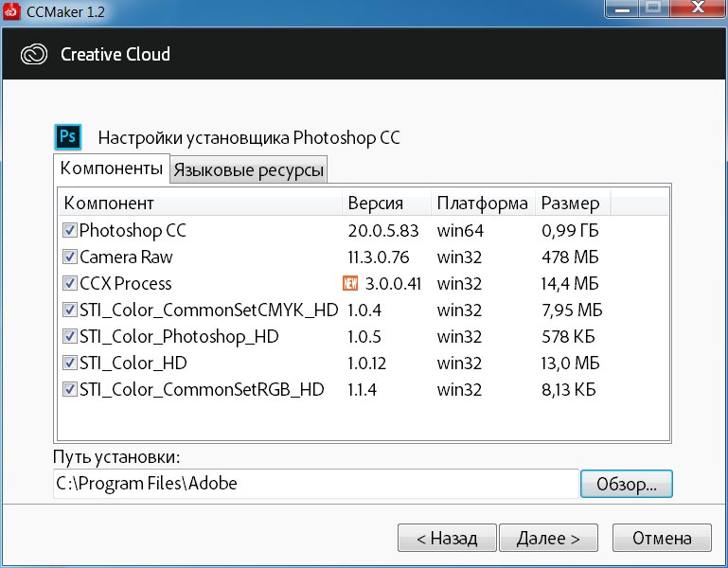Click the install path field C:\Program Files\Adobe
The width and height of the screenshot is (728, 568).
click(x=316, y=484)
